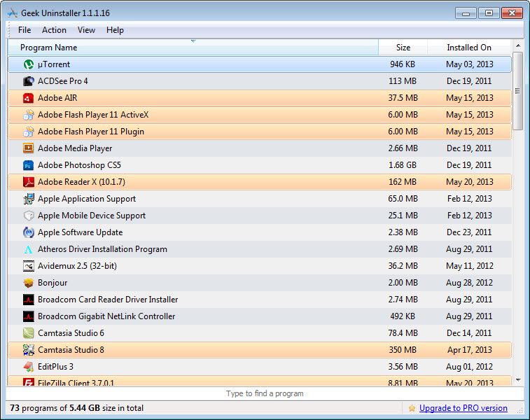Click the Adobe Photoshop CS5 icon

(29, 165)
